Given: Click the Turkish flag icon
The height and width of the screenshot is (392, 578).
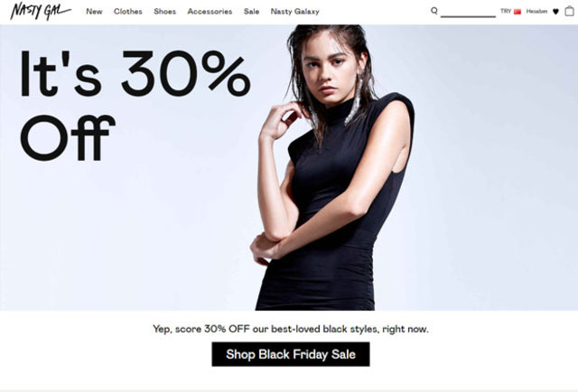Looking at the screenshot, I should click(517, 12).
